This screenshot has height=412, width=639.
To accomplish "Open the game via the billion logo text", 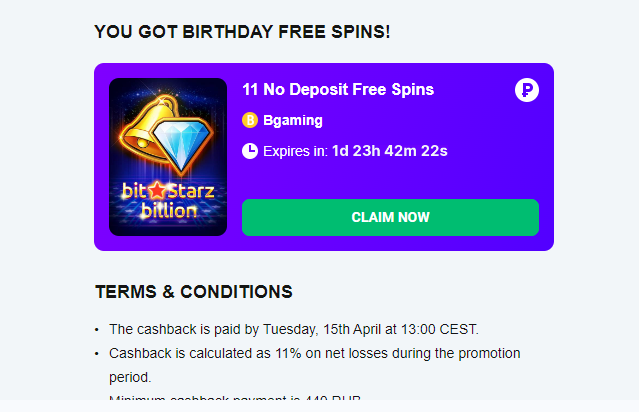I will click(168, 212).
